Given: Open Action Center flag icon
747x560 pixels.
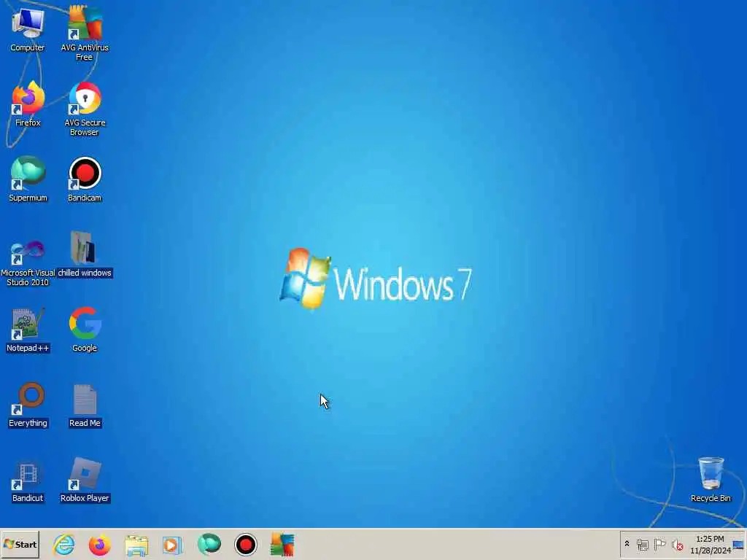Looking at the screenshot, I should (659, 544).
